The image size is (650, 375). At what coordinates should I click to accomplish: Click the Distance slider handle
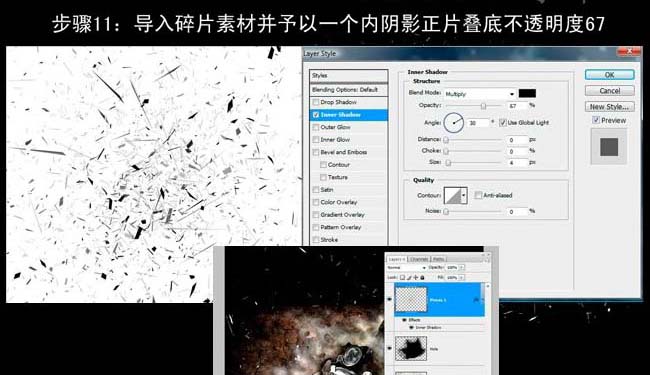tap(446, 140)
